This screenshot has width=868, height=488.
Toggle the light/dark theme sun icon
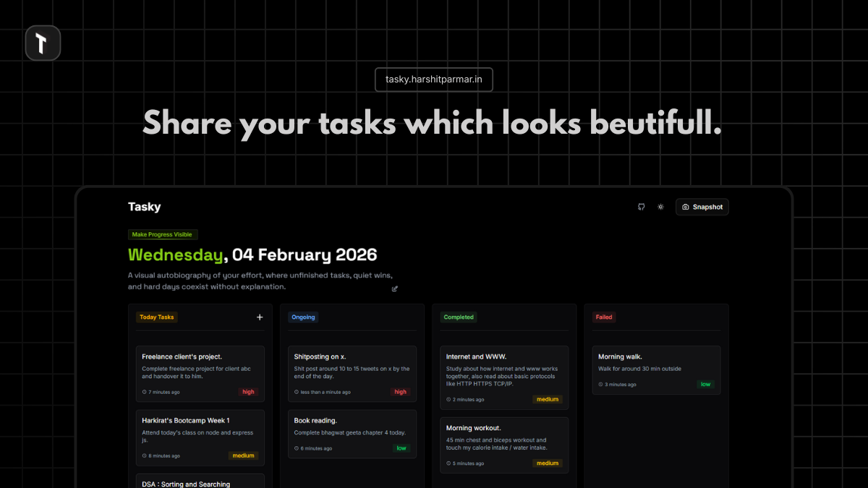pos(660,207)
